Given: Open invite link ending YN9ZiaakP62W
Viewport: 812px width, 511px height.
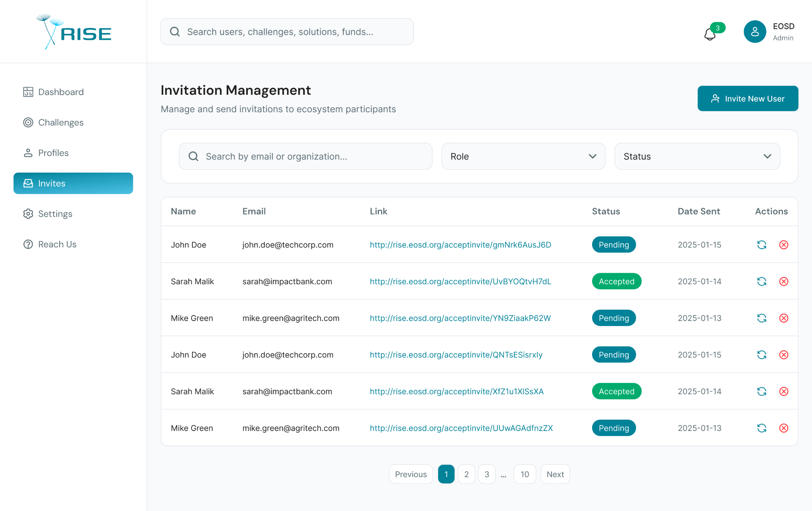Looking at the screenshot, I should [x=460, y=318].
